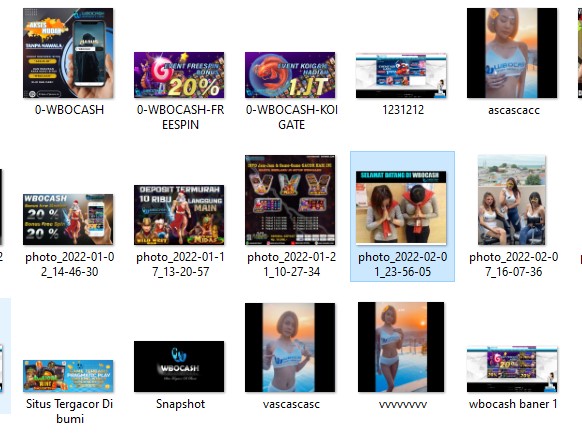Image resolution: width=582 pixels, height=441 pixels.
Task: Select the 1231212 screenshot thumbnail
Action: 401,76
